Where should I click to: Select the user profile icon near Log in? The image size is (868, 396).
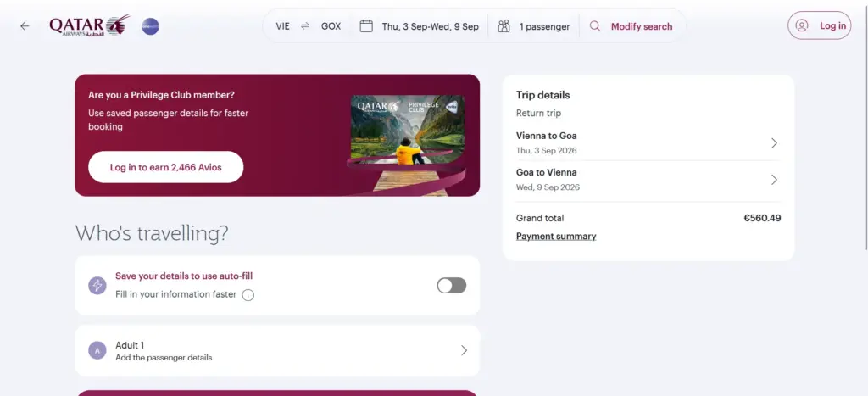[x=802, y=25]
